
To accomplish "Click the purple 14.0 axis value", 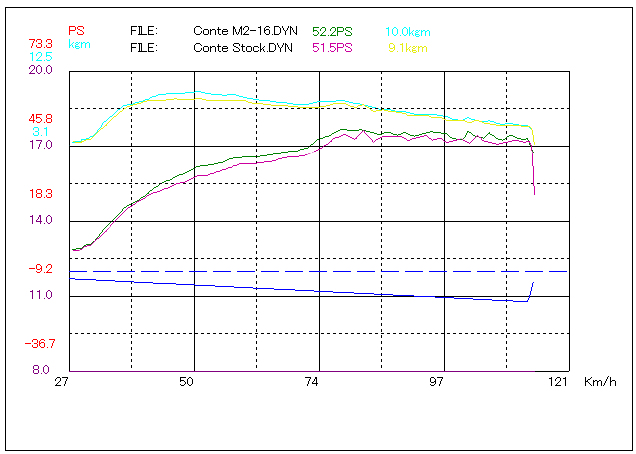I will click(41, 220).
